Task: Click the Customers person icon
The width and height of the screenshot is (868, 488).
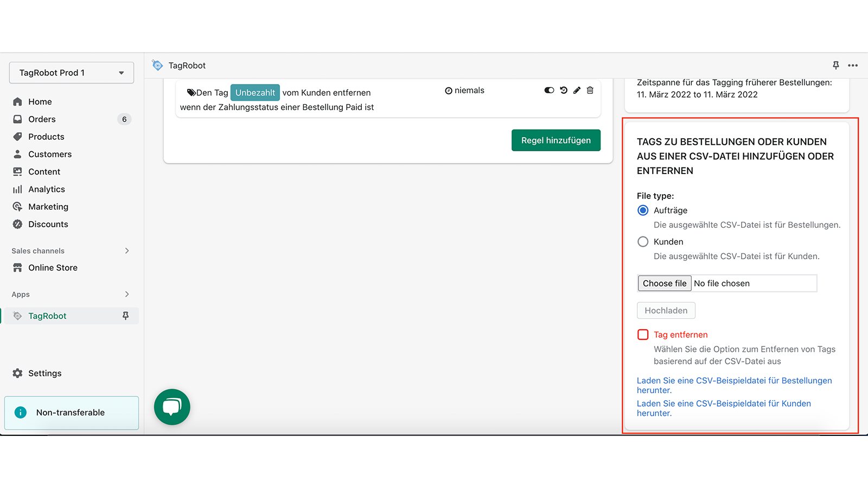Action: point(17,154)
